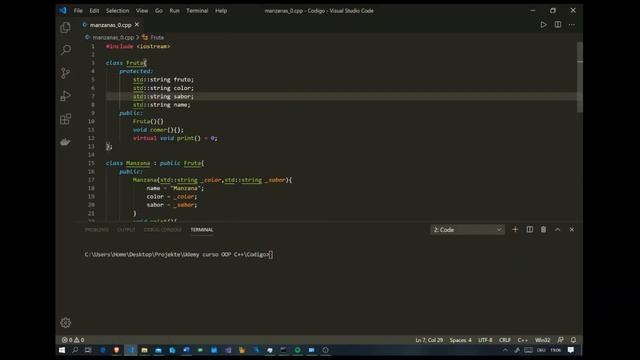Maximize the panel with the chevron-up icon
The height and width of the screenshot is (360, 640).
tap(558, 230)
